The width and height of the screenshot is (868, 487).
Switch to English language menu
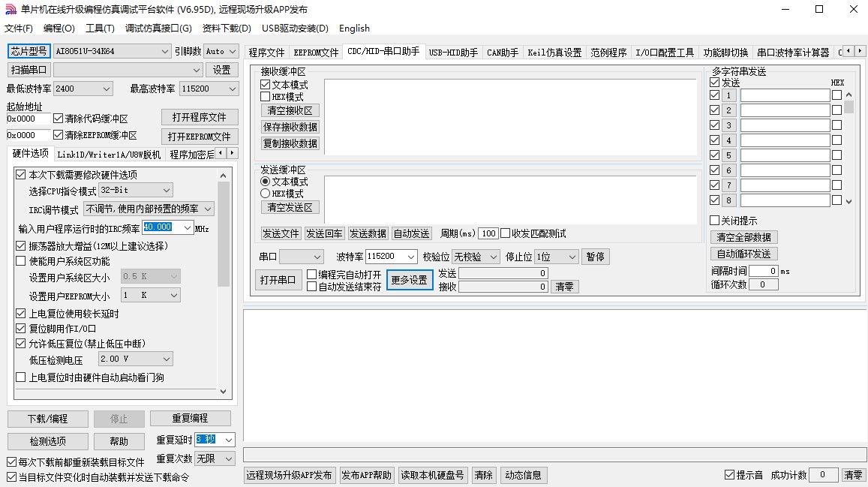pos(354,29)
